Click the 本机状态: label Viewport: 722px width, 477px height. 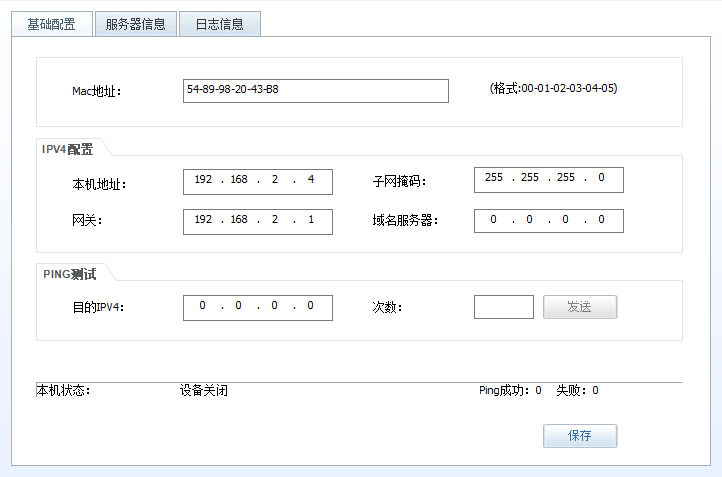[x=63, y=390]
